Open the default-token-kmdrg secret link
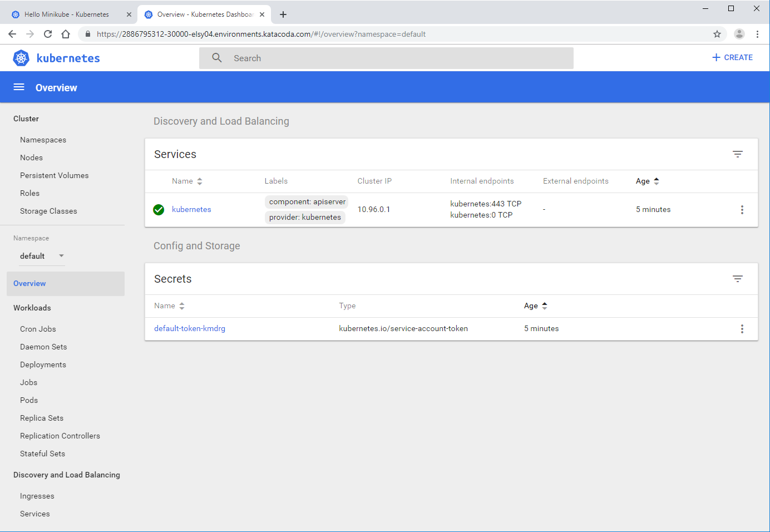The height and width of the screenshot is (532, 770). tap(190, 328)
